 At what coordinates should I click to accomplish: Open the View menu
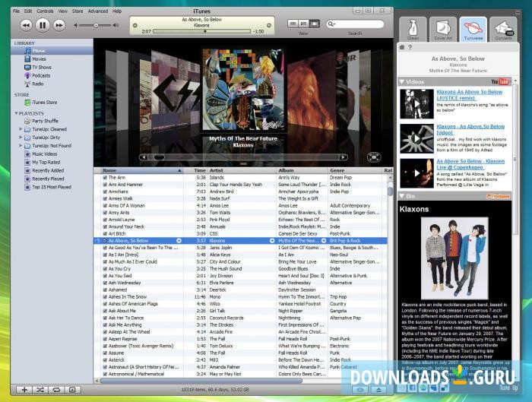pos(63,11)
